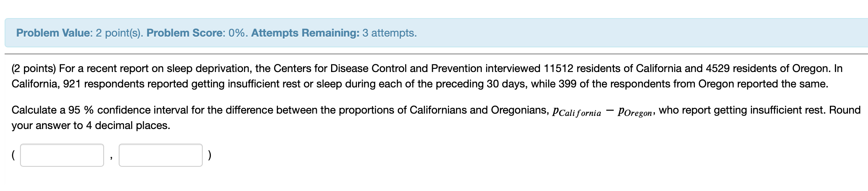This screenshot has height=191, width=868.
Task: Click the p Oregon math symbol
Action: tap(634, 112)
